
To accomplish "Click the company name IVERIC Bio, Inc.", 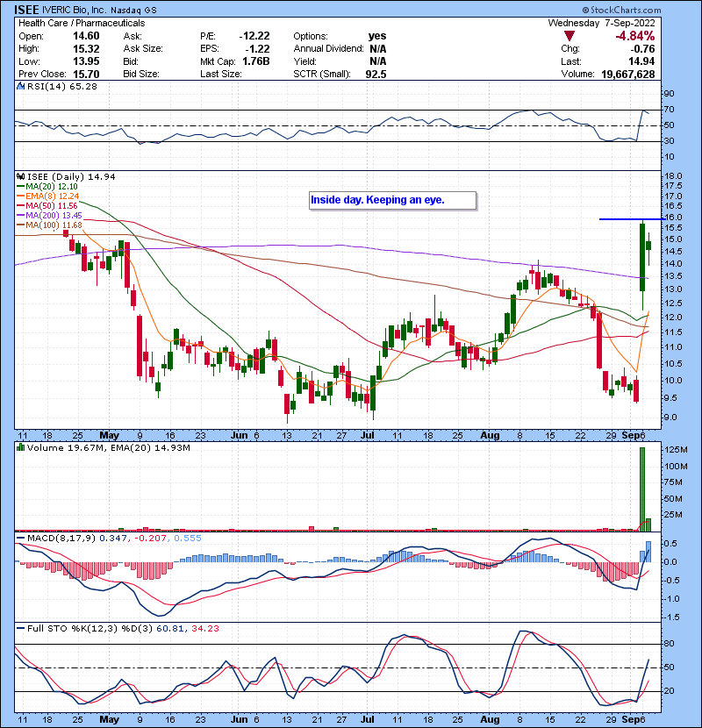I will pyautogui.click(x=75, y=10).
